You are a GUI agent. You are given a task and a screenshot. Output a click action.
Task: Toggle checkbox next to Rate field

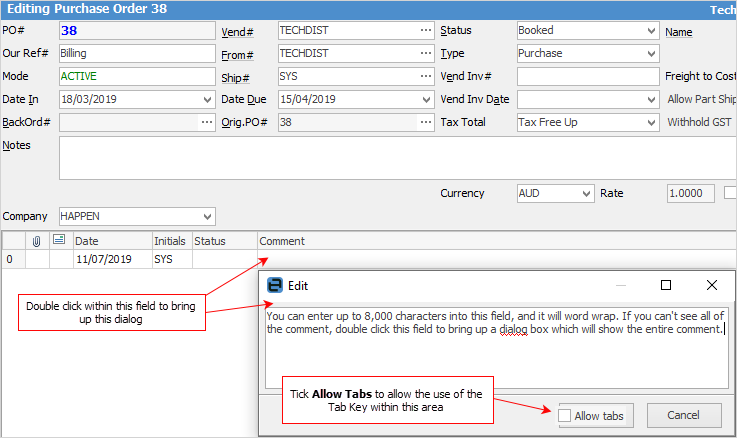click(730, 193)
